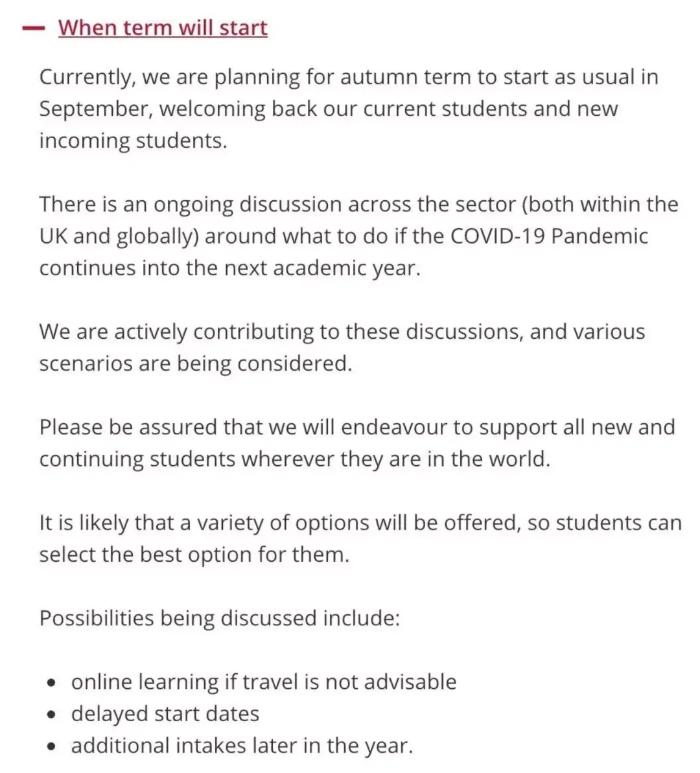Click the 'Please be assured' paragraph

356,443
